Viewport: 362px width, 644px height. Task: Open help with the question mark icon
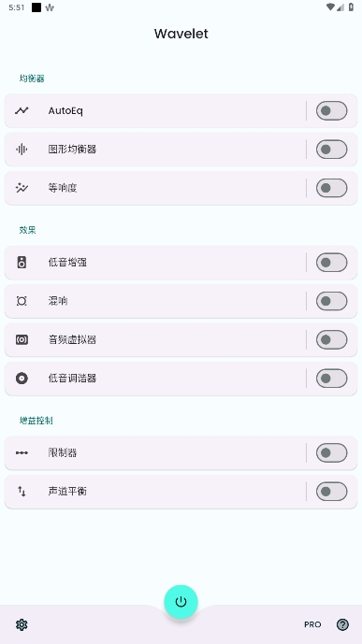pyautogui.click(x=342, y=624)
